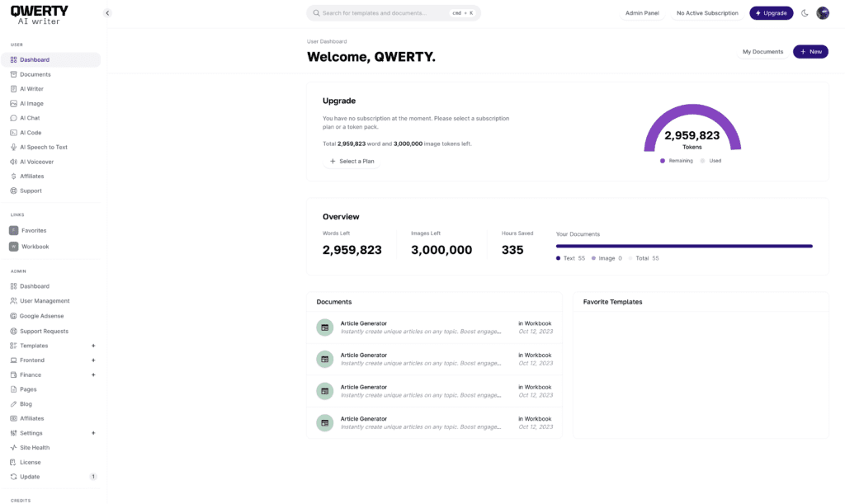
Task: Expand the Templates admin submenu
Action: point(93,346)
